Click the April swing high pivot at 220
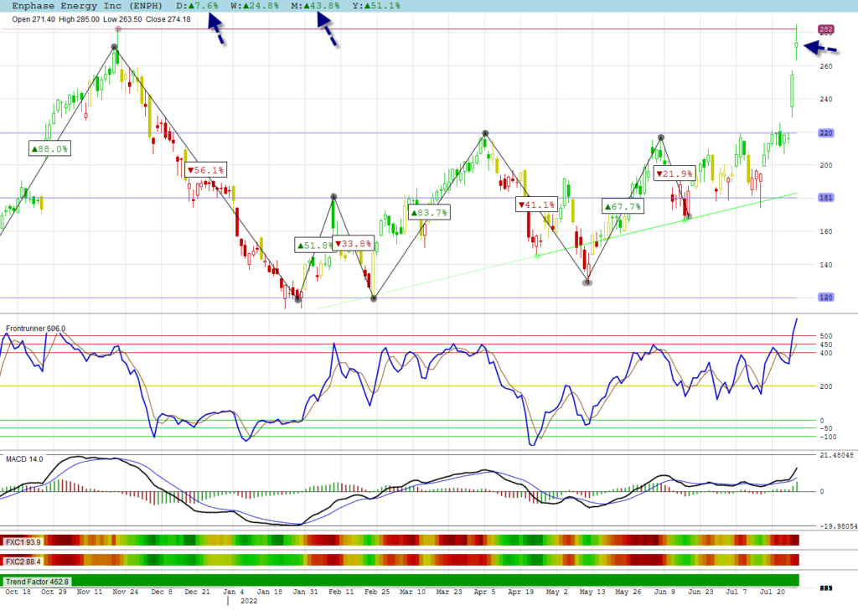 coord(485,133)
